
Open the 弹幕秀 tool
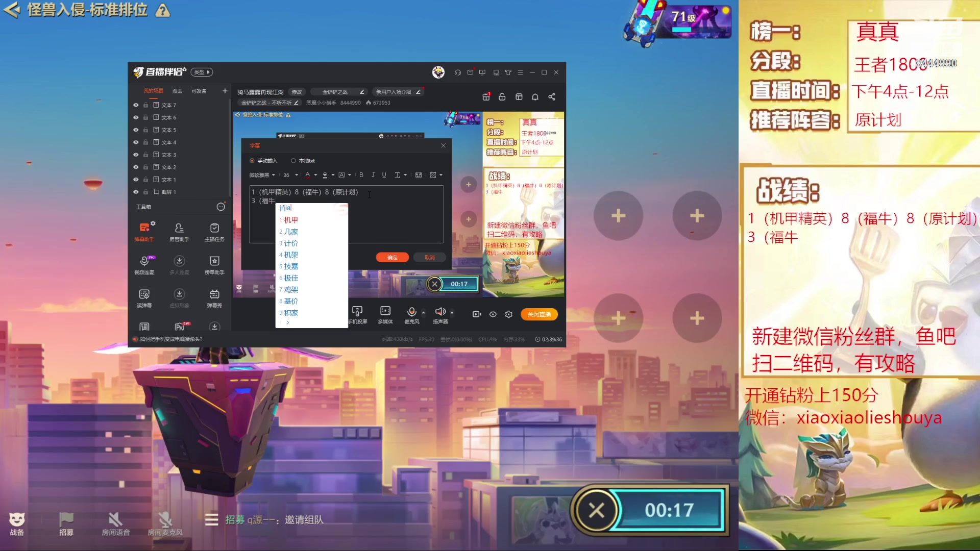click(x=214, y=297)
